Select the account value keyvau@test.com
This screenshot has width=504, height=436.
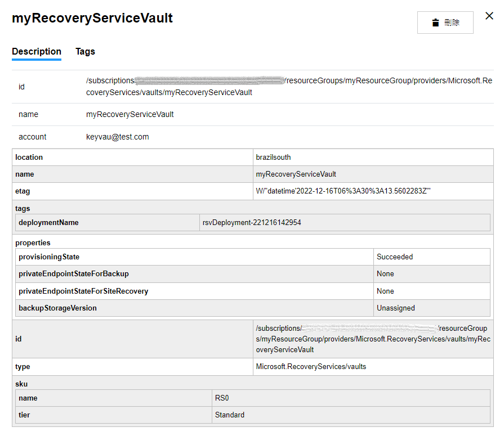[117, 137]
